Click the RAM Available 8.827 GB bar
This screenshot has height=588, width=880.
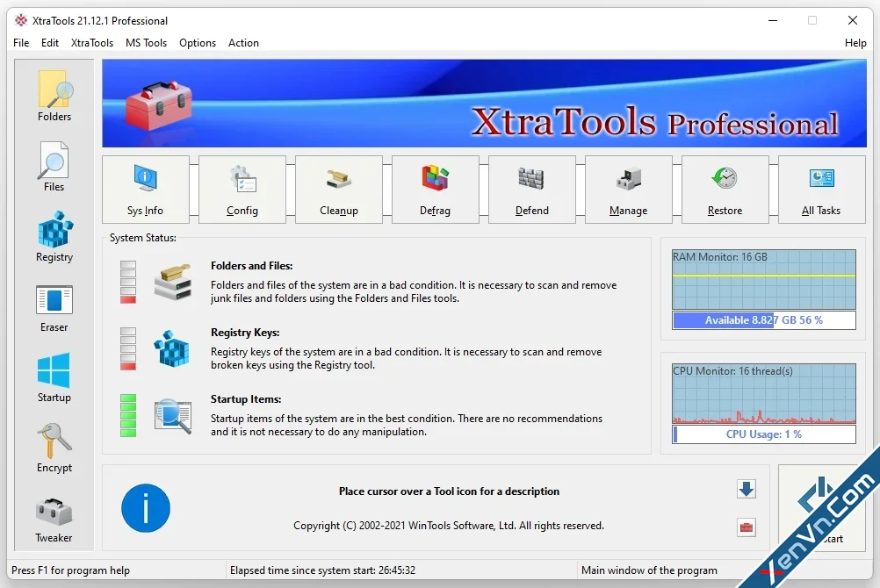pos(764,320)
